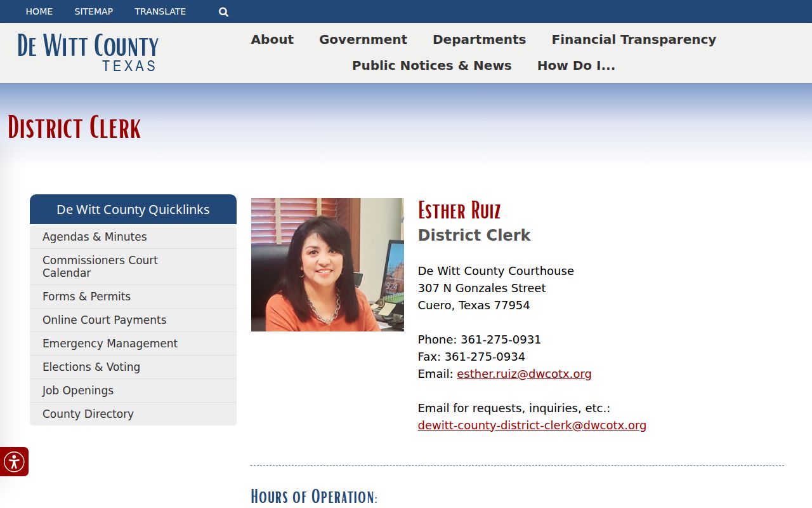Open the Departments menu

(479, 39)
